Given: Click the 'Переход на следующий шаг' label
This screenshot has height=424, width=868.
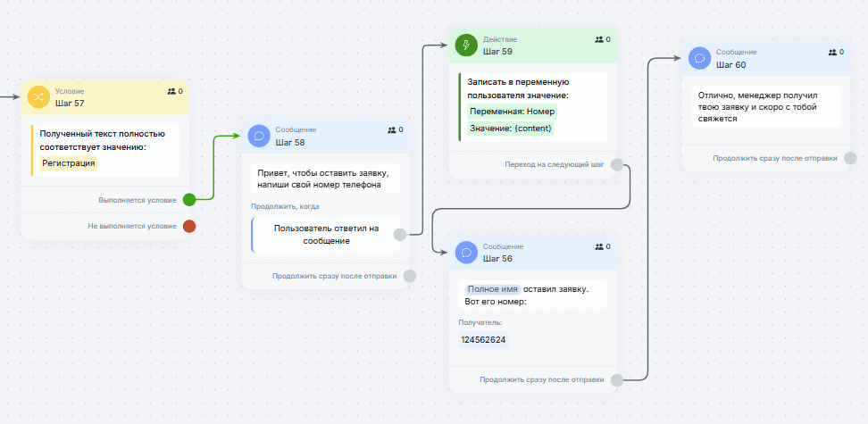Looking at the screenshot, I should click(x=555, y=164).
